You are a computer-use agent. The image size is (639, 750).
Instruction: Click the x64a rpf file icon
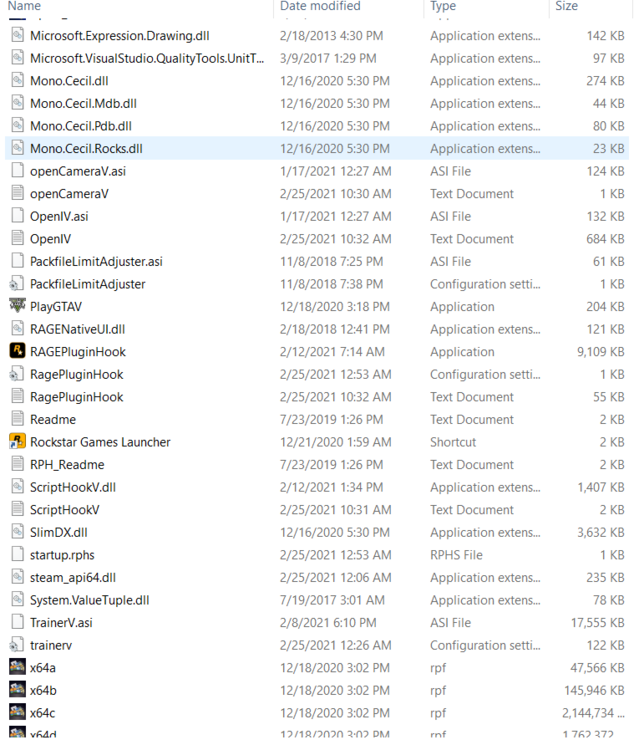[x=18, y=667]
